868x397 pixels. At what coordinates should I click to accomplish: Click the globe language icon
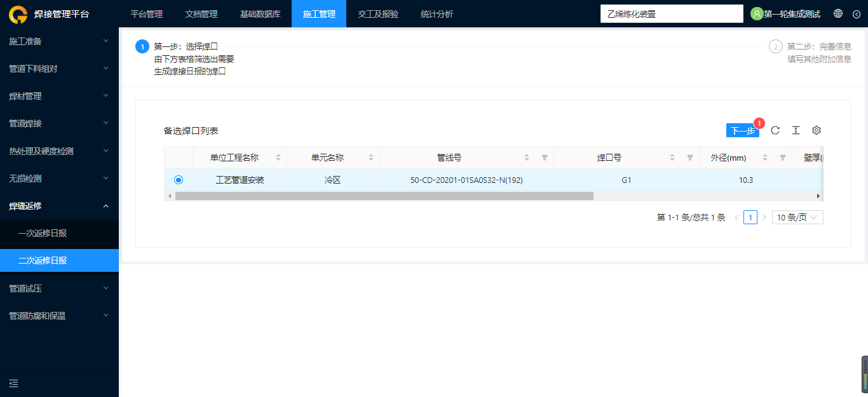click(838, 13)
